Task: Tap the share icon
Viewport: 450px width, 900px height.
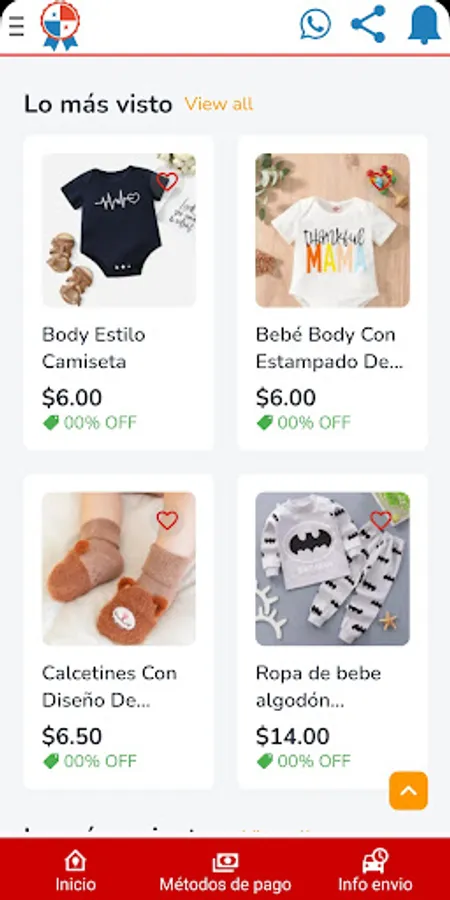Action: [x=368, y=24]
